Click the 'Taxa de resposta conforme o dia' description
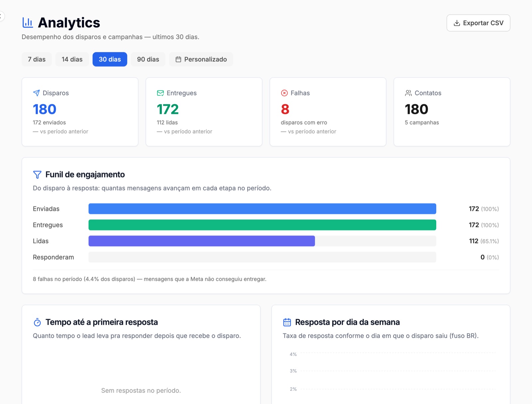Viewport: 532px width, 404px height. pos(381,336)
